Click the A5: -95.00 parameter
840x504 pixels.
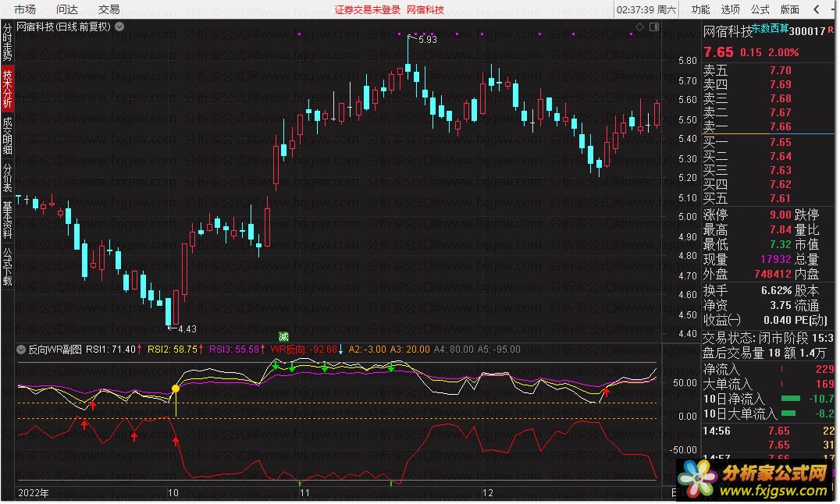pyautogui.click(x=500, y=350)
